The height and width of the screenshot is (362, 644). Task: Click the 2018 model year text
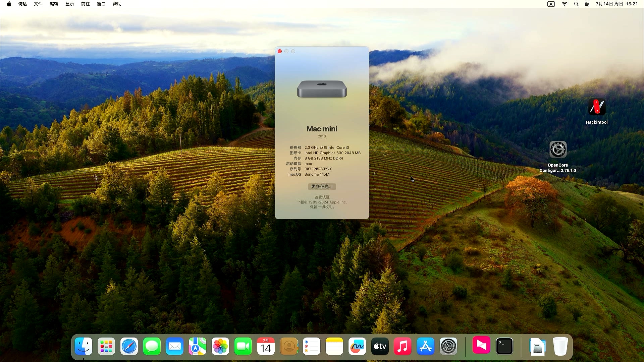322,136
